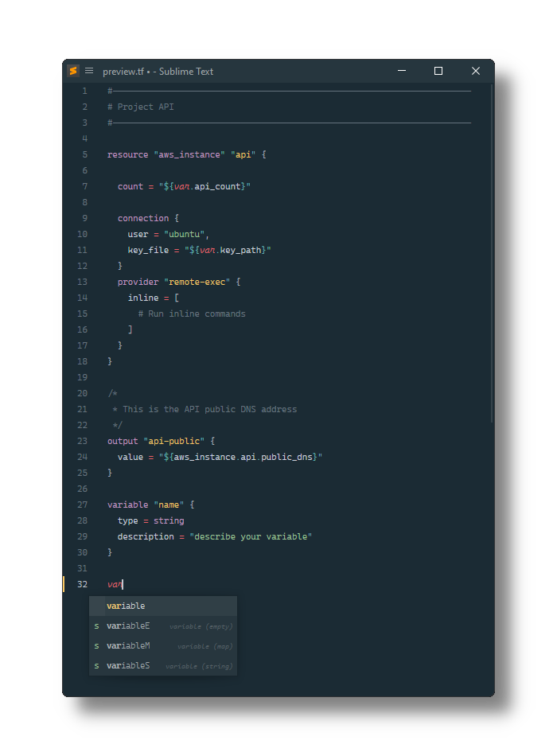This screenshot has width=557, height=756.
Task: Click the '# Project API' comment
Action: click(x=140, y=107)
